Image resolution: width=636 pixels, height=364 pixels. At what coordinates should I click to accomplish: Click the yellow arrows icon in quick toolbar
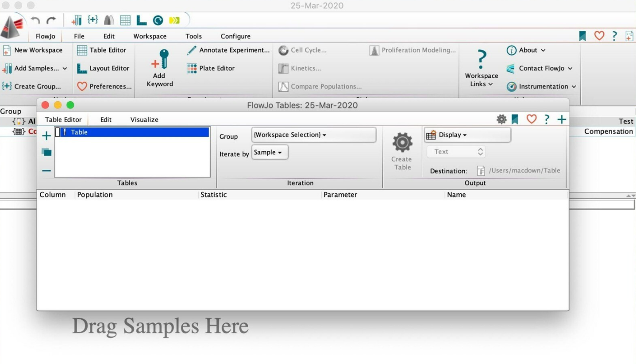coord(174,20)
